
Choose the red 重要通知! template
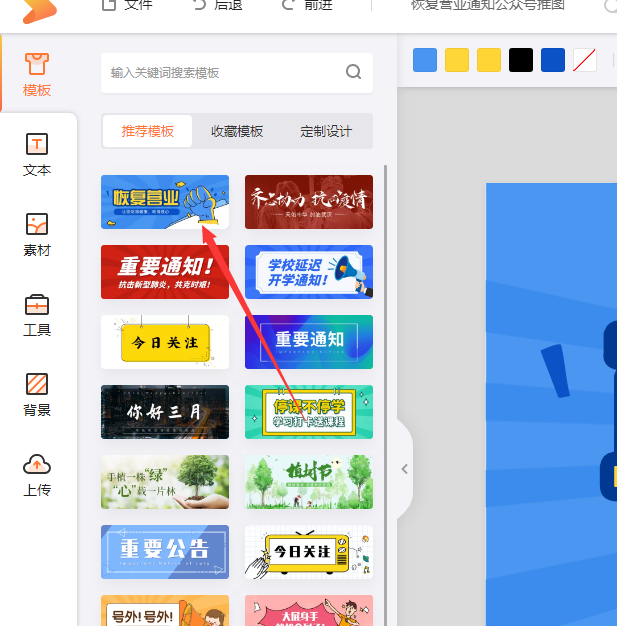pyautogui.click(x=165, y=272)
